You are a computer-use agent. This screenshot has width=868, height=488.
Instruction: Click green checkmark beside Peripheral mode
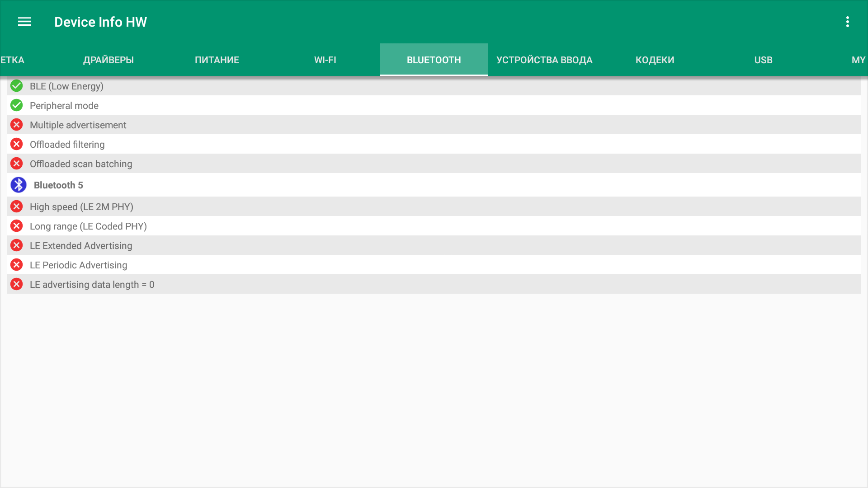[17, 105]
